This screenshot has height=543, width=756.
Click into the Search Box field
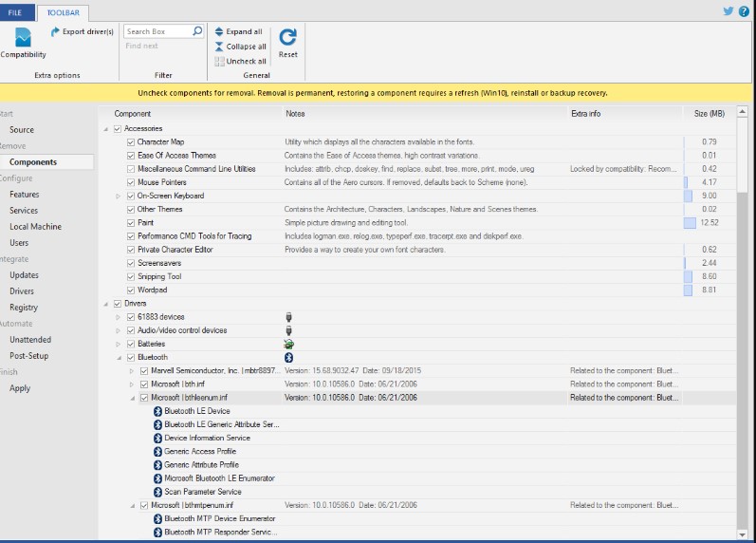(157, 31)
